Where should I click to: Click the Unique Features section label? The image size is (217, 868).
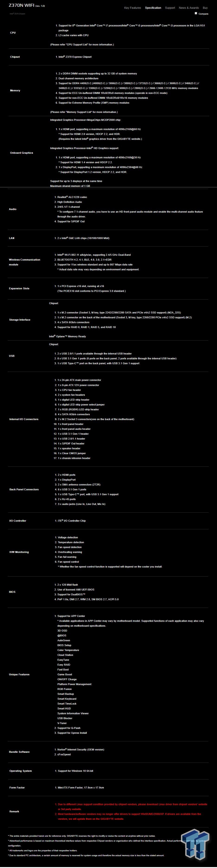click(19, 675)
